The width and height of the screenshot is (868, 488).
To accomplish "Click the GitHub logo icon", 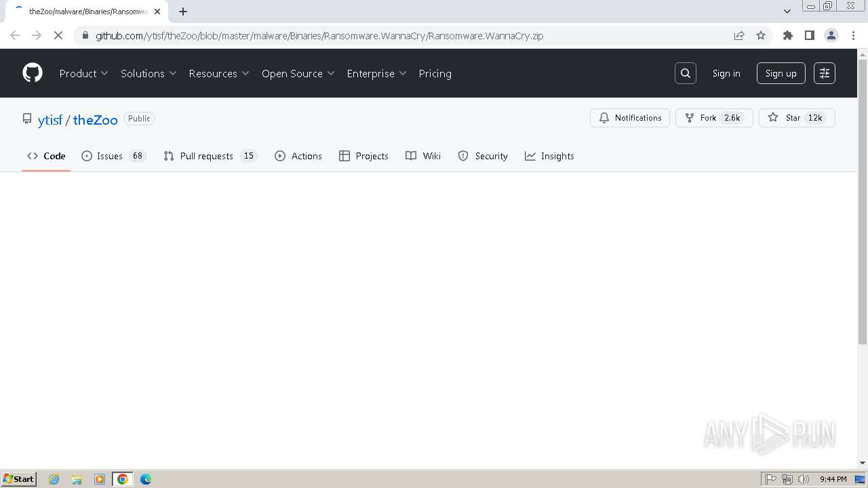I will click(33, 73).
